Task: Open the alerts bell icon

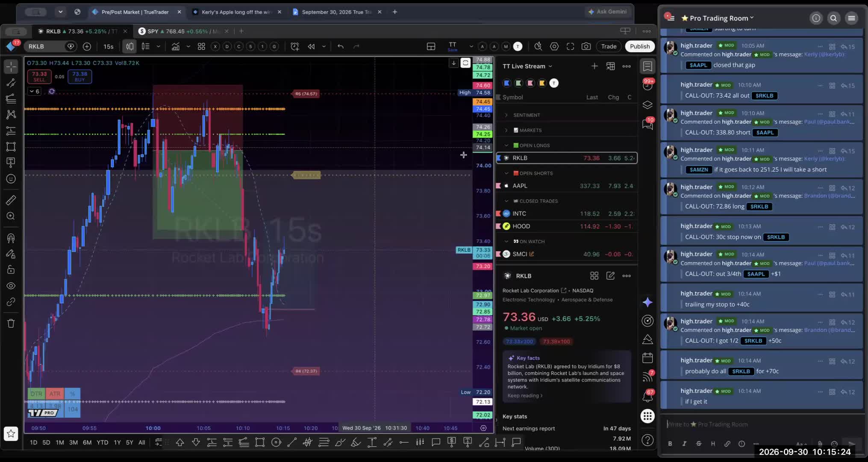Action: pos(647,397)
